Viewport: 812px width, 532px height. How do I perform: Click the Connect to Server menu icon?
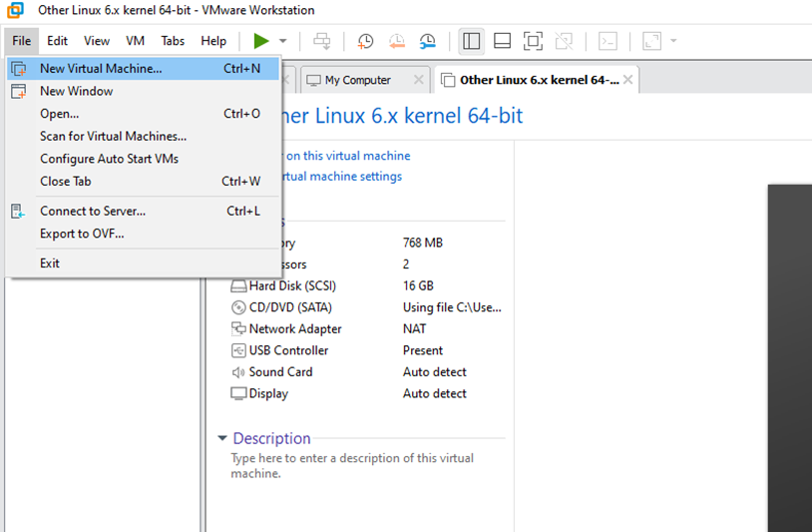tap(18, 212)
